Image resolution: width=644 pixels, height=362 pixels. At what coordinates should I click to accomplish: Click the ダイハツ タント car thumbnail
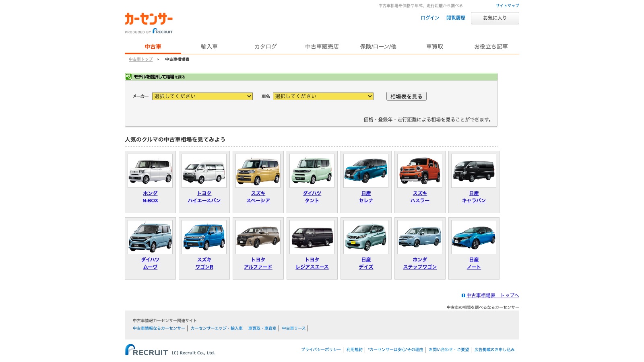tap(312, 171)
